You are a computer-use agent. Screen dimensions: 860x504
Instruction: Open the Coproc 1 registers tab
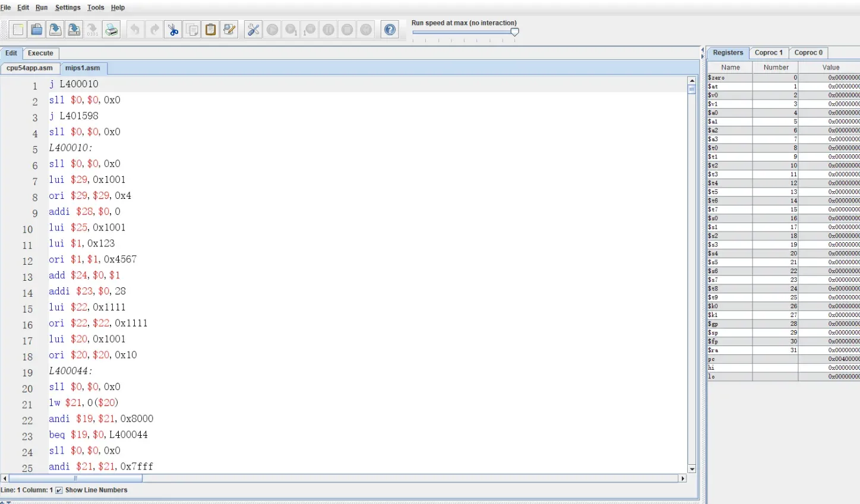click(769, 53)
